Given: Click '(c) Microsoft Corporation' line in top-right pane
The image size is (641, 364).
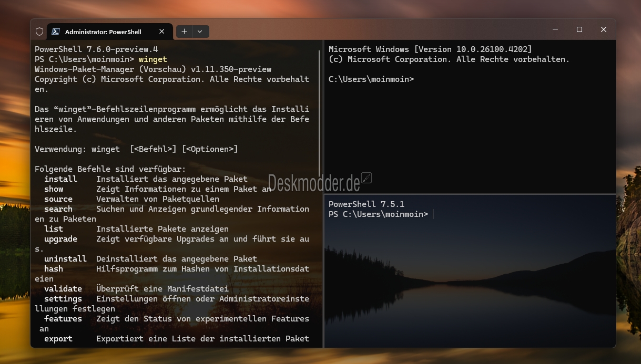Looking at the screenshot, I should click(x=449, y=59).
